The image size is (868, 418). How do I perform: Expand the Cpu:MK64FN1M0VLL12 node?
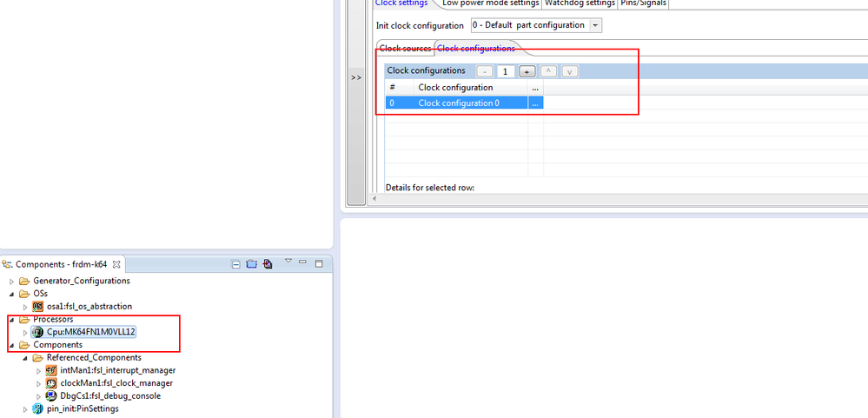click(x=25, y=332)
